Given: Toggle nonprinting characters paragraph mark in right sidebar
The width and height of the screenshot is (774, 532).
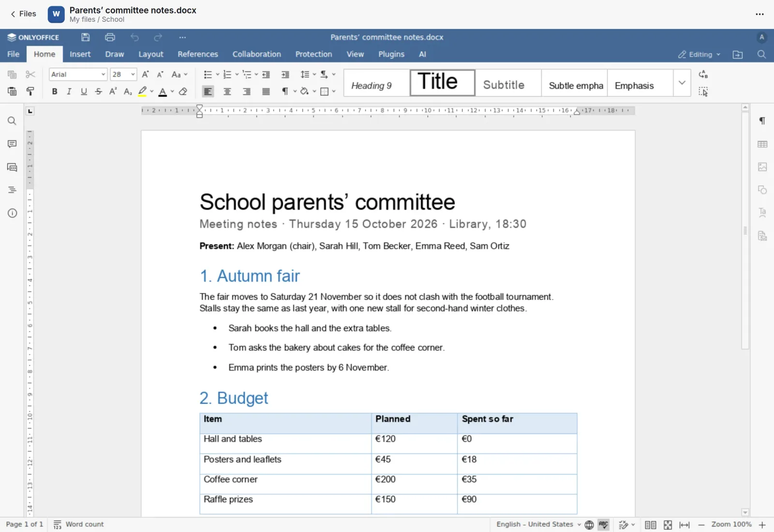Looking at the screenshot, I should click(x=762, y=121).
